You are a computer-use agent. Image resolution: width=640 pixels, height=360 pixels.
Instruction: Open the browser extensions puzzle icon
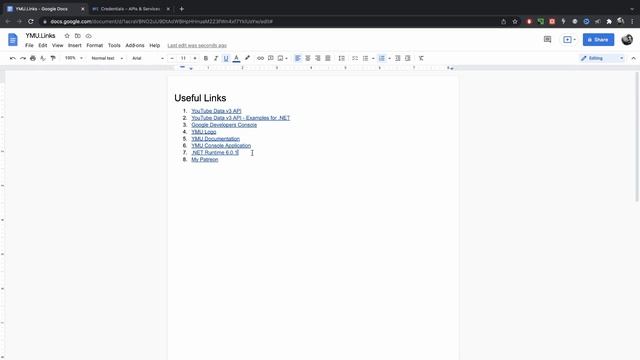pyautogui.click(x=609, y=21)
